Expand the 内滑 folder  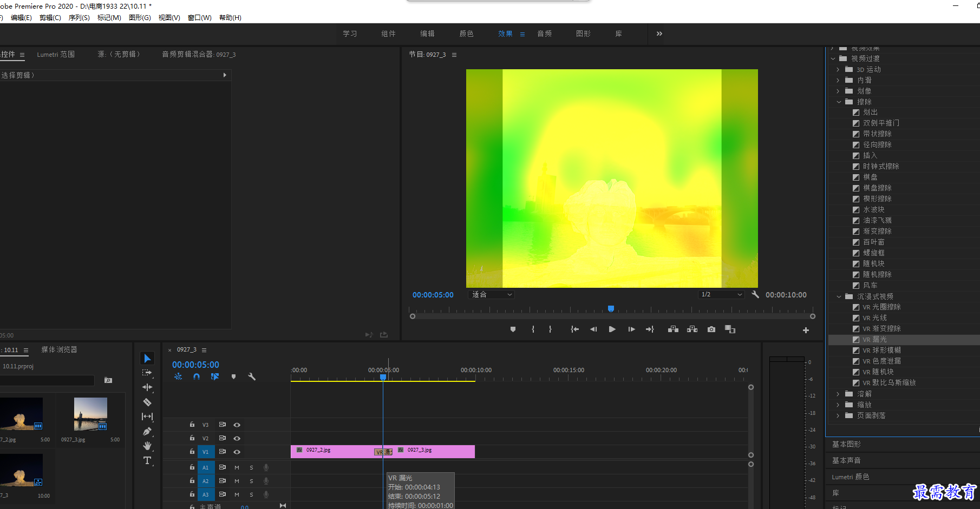tap(838, 80)
